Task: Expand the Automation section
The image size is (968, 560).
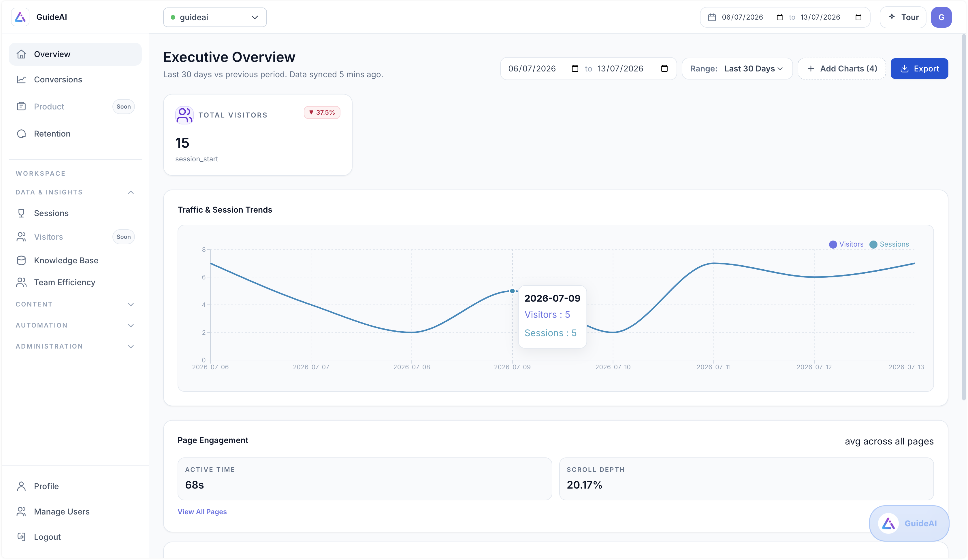Action: point(75,326)
